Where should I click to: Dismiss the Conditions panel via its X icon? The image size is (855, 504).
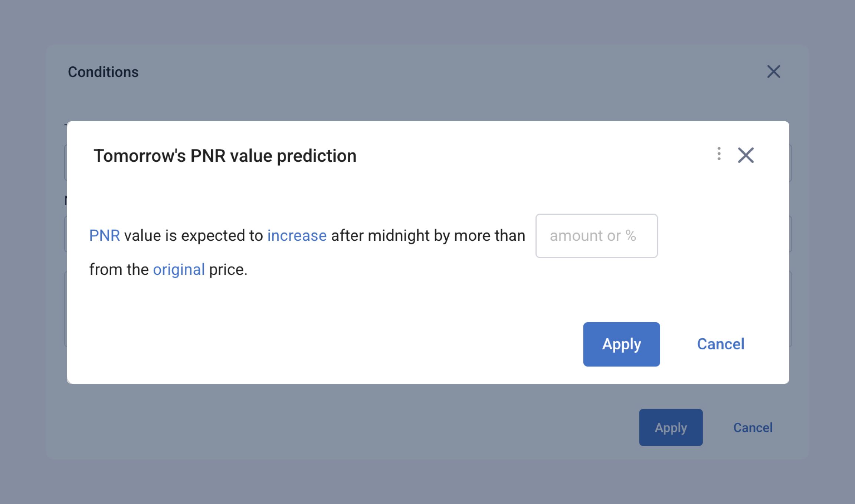coord(773,72)
